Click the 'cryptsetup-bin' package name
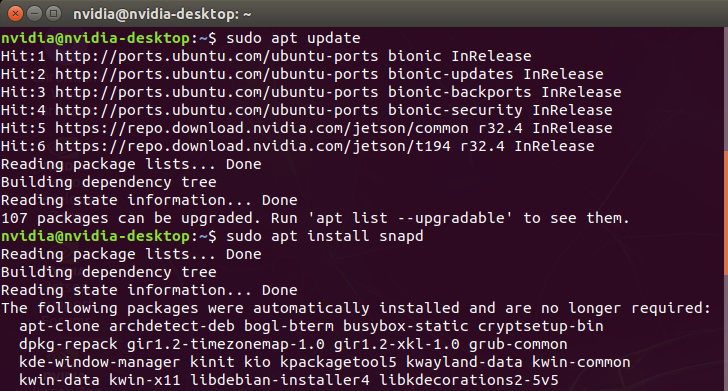 pyautogui.click(x=541, y=326)
